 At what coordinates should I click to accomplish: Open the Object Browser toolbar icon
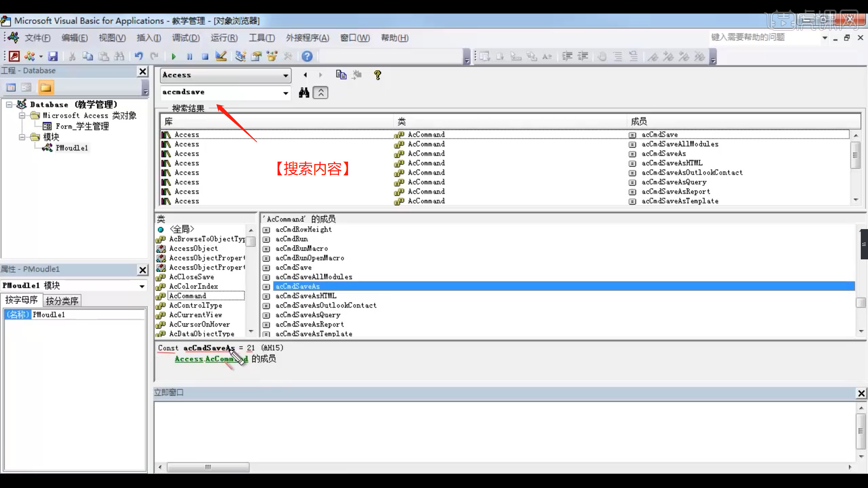[272, 56]
